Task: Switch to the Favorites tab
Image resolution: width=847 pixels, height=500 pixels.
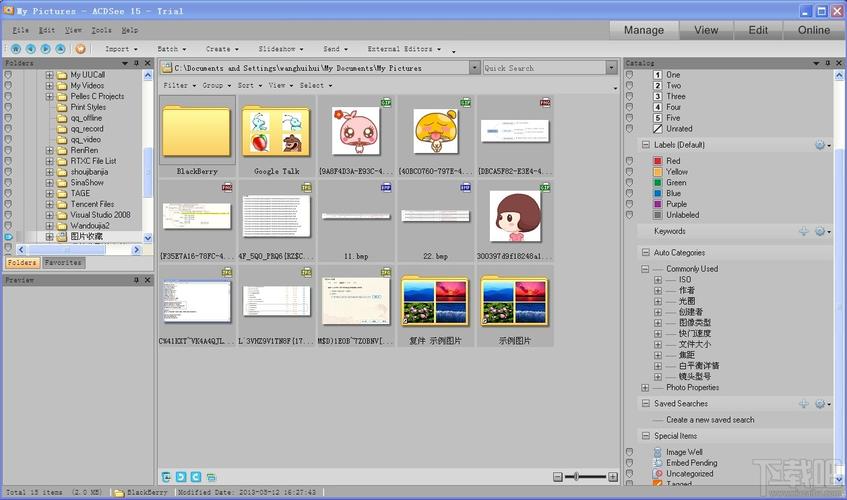Action: pos(63,263)
